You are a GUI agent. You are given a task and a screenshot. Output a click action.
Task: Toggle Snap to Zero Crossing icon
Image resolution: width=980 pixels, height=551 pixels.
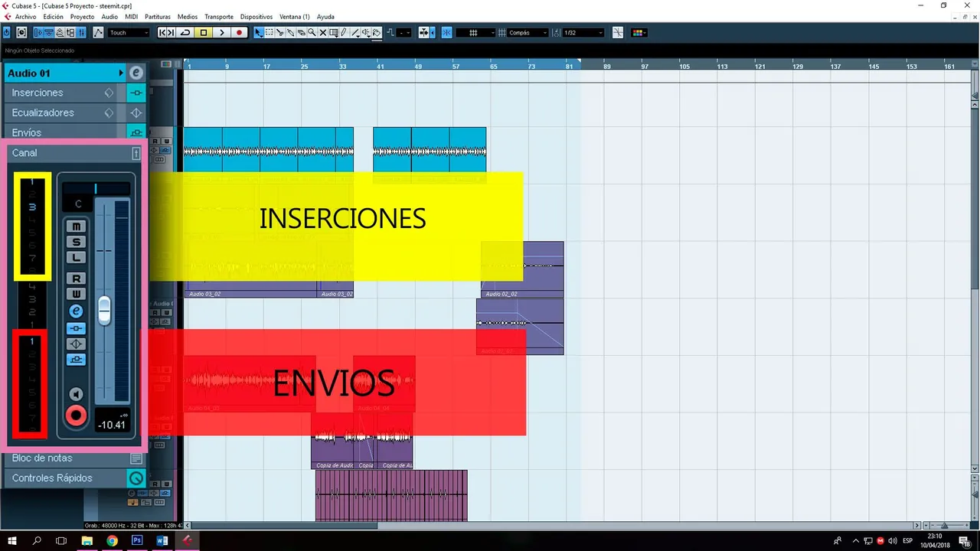click(617, 32)
